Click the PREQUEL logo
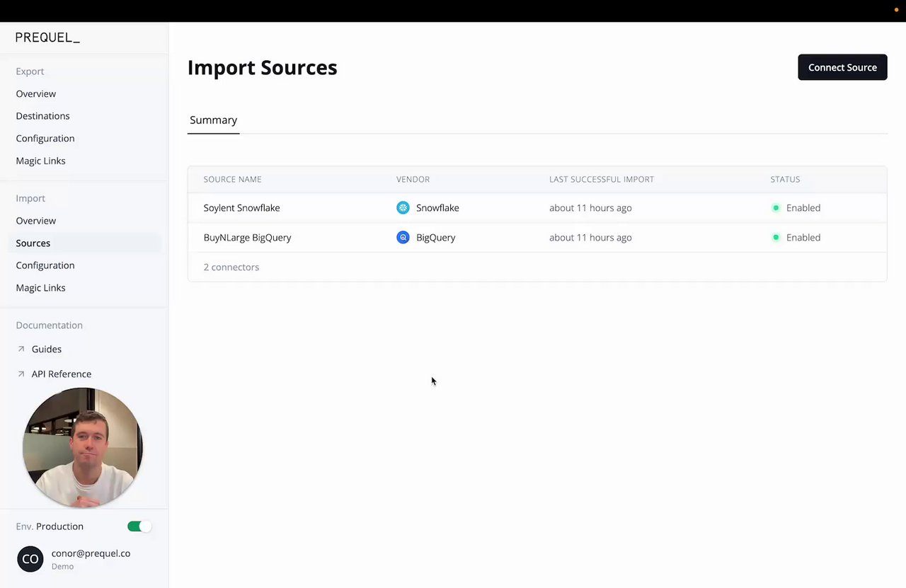The image size is (906, 588). coord(47,38)
